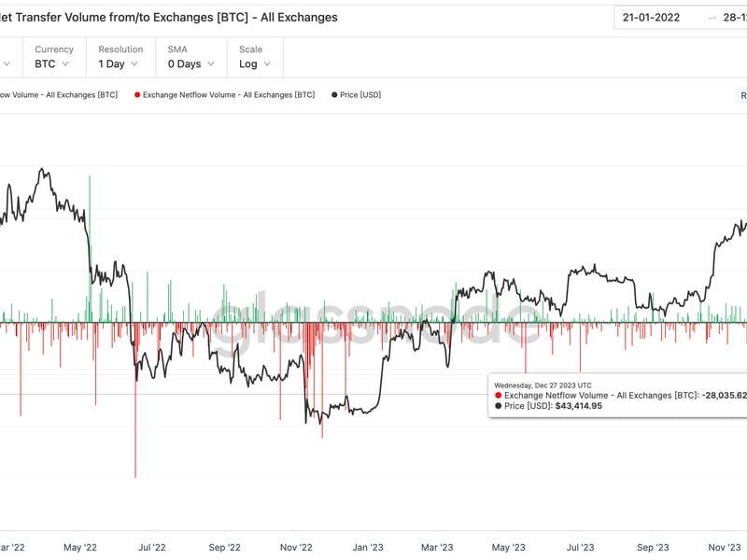Open the Resolution dropdown set to 1 Day
The height and width of the screenshot is (560, 747).
117,62
